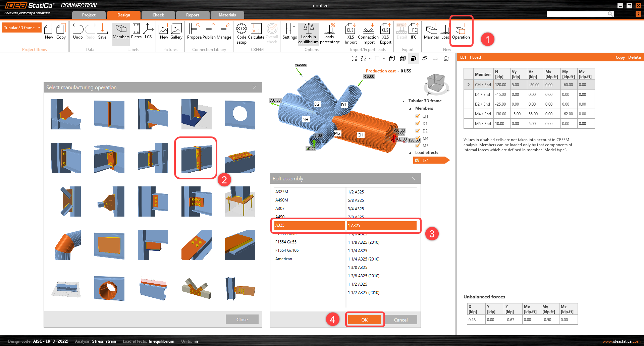Screen dimensions: 644x346
Task: Select the A490M bolt grade
Action: [x=282, y=200]
